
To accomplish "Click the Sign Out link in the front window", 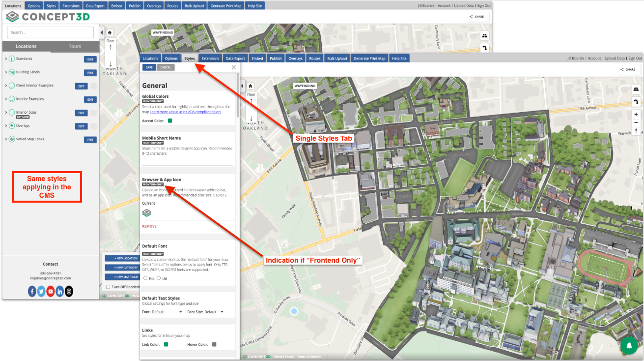I will [x=635, y=59].
